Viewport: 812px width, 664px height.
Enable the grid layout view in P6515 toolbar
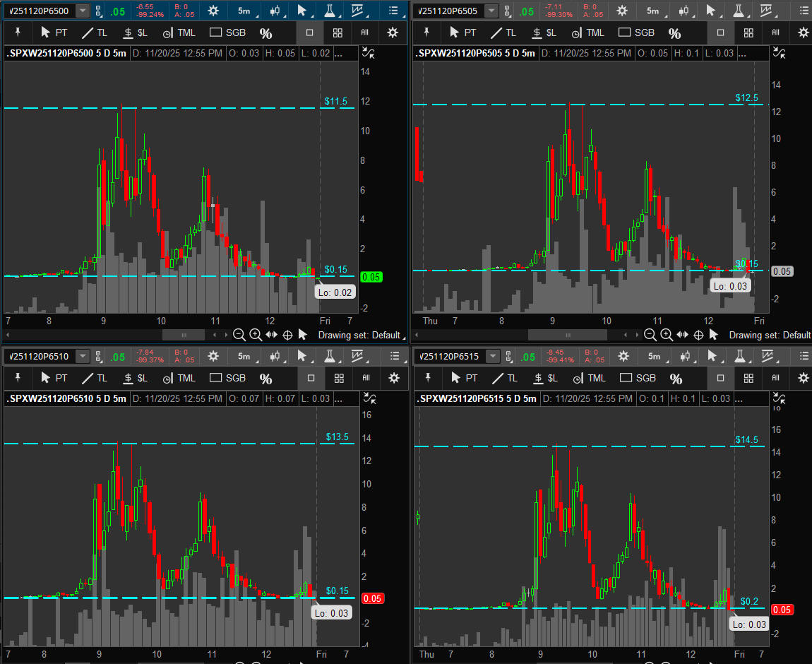click(x=750, y=378)
